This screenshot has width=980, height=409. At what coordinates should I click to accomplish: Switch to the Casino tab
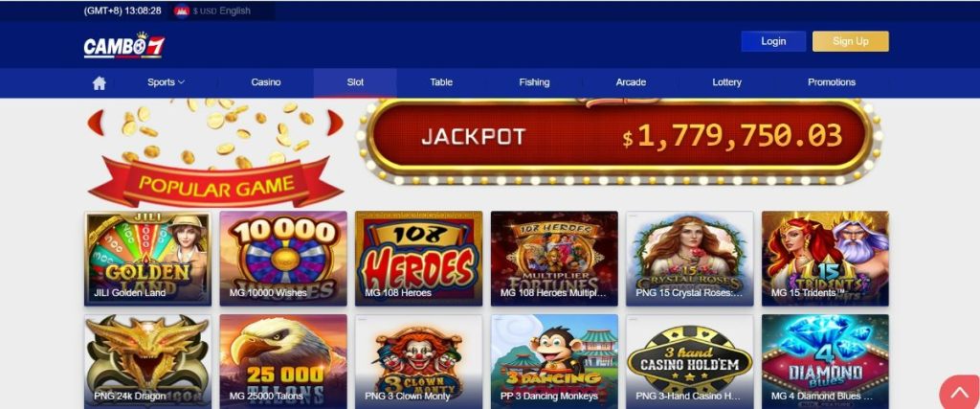coord(266,82)
